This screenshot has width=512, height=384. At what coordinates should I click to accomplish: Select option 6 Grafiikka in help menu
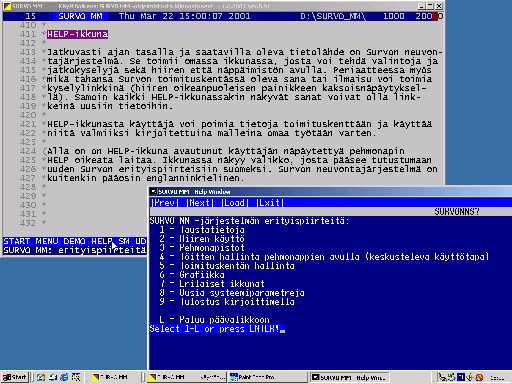click(192, 275)
